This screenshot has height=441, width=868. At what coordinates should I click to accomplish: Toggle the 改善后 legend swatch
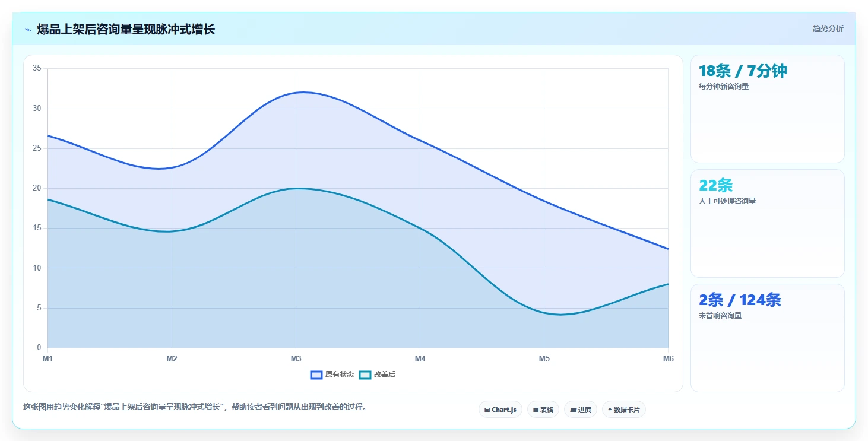[365, 375]
